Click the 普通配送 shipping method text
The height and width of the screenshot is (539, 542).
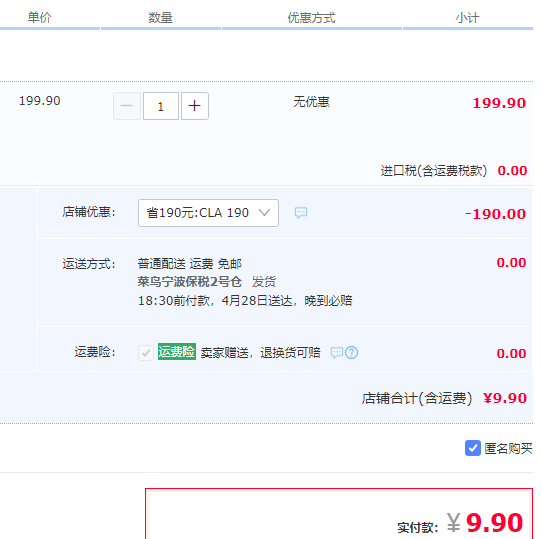tap(161, 264)
